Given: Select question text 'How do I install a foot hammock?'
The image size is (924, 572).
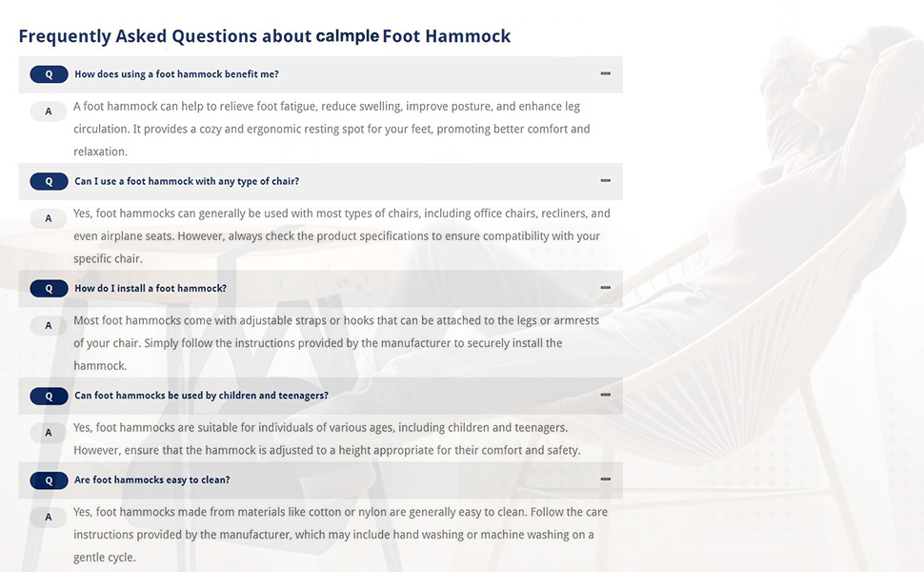Looking at the screenshot, I should coord(151,288).
